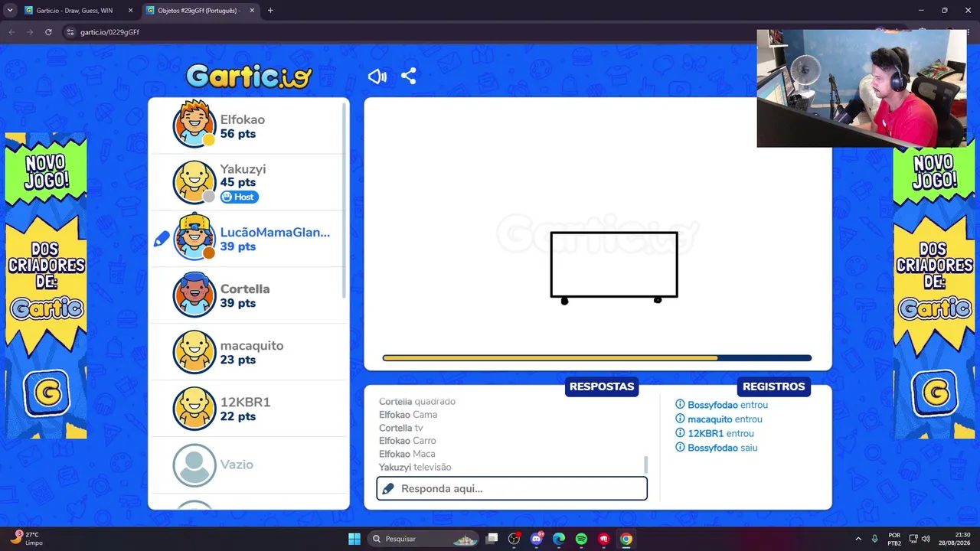Click the share room icon
Viewport: 980px width, 551px height.
[x=409, y=77]
